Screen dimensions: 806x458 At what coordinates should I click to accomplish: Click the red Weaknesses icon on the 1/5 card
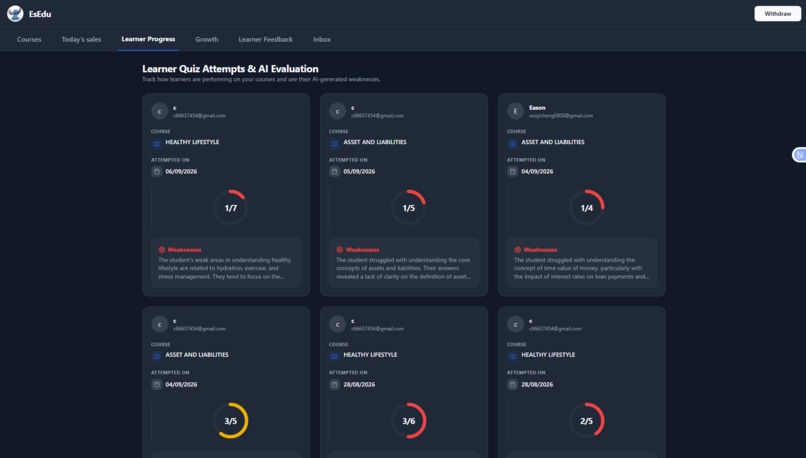[x=340, y=249]
